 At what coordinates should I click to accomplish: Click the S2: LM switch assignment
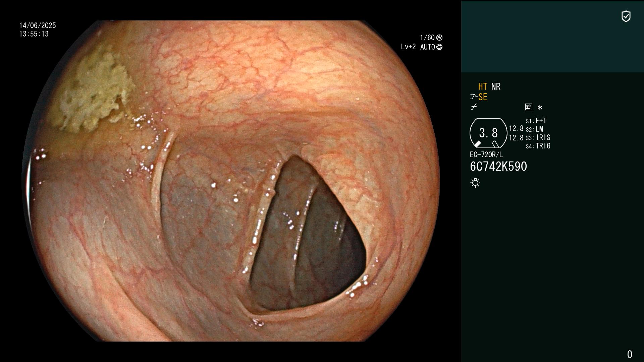point(535,129)
